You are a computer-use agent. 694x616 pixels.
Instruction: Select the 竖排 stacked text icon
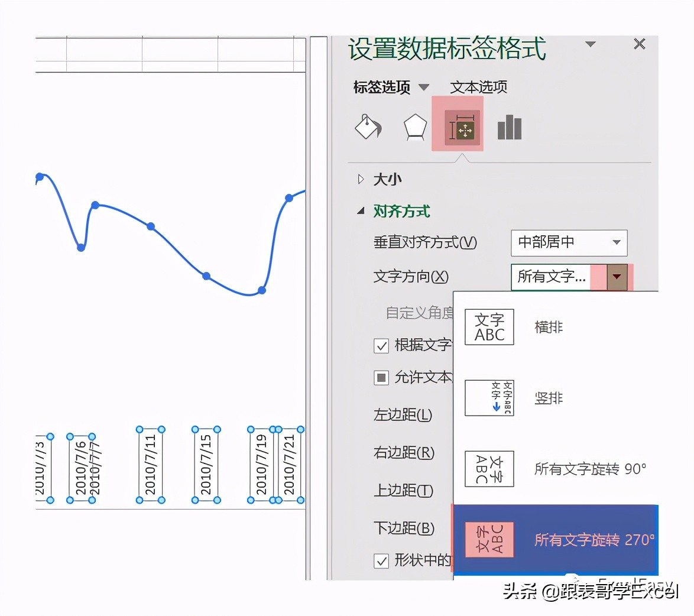point(489,397)
